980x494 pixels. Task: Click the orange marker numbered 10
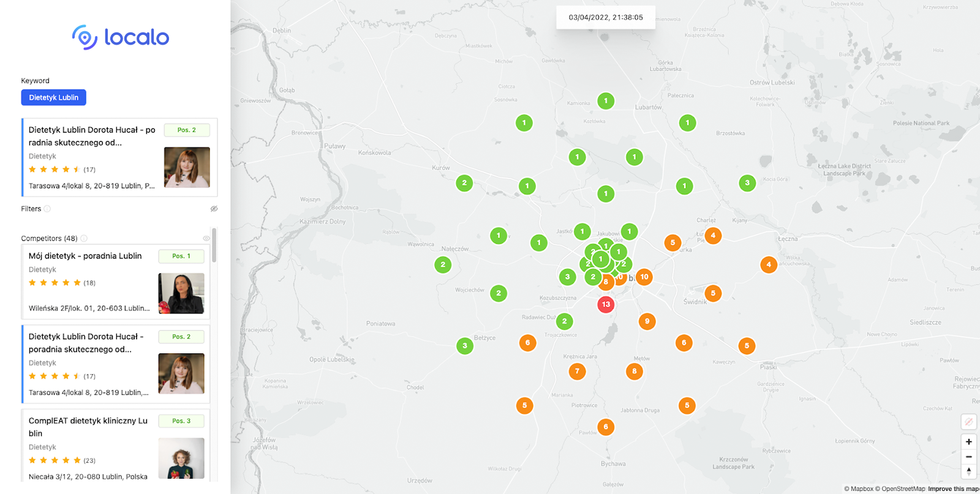click(644, 277)
